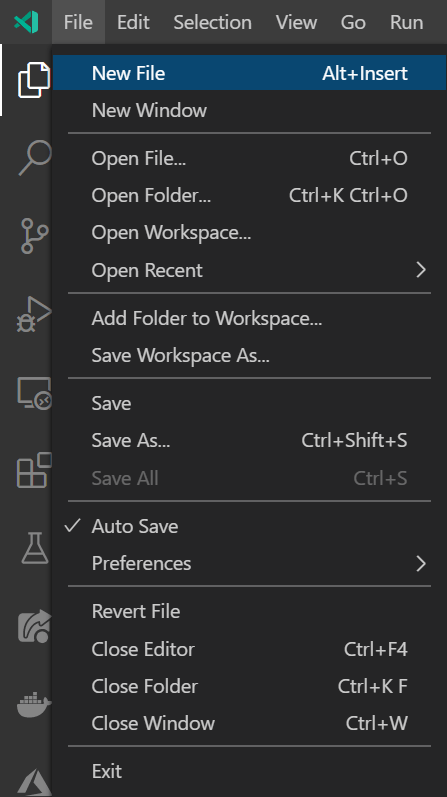Open the Edit menu

pos(133,22)
